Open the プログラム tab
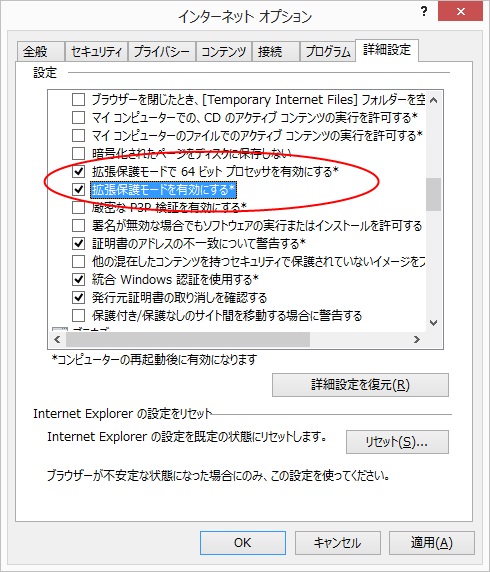490x572 pixels. pos(328,51)
